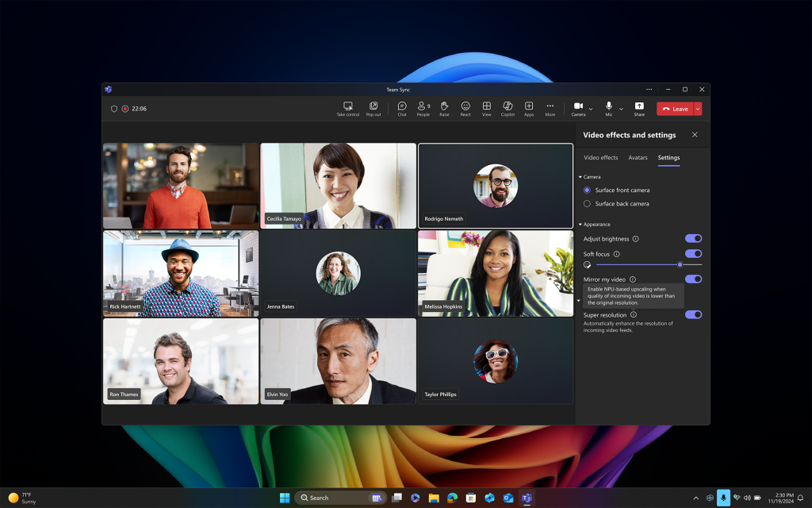Open the Camera options dropdown
This screenshot has height=508, width=812.
589,109
